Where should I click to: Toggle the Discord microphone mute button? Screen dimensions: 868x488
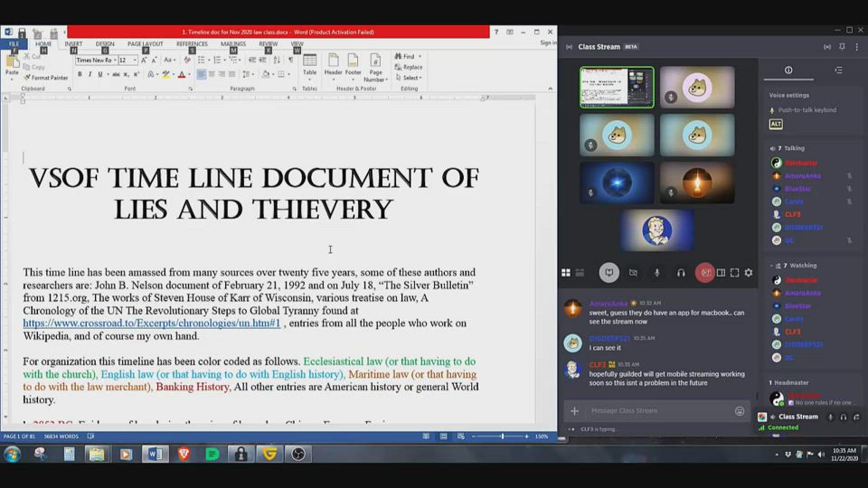tap(657, 272)
